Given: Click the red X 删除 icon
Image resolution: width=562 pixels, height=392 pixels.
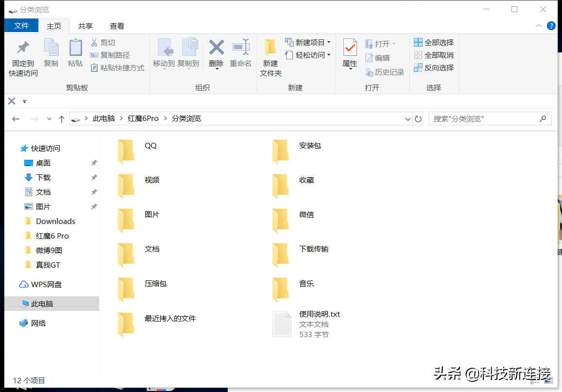Looking at the screenshot, I should [216, 47].
